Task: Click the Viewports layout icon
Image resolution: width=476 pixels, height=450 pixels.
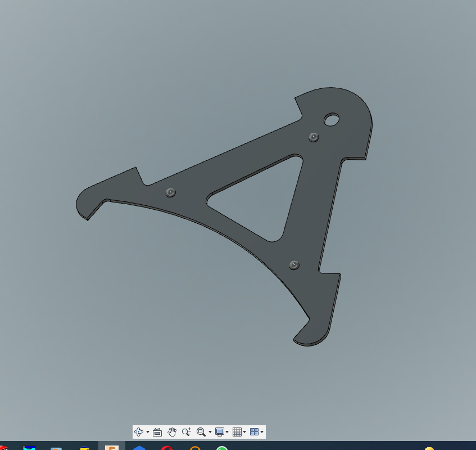Action: click(x=254, y=432)
